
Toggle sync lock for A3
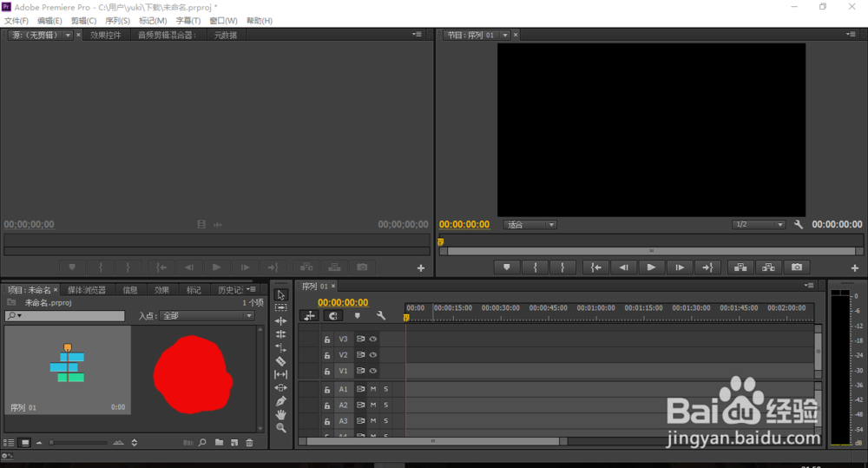point(360,421)
